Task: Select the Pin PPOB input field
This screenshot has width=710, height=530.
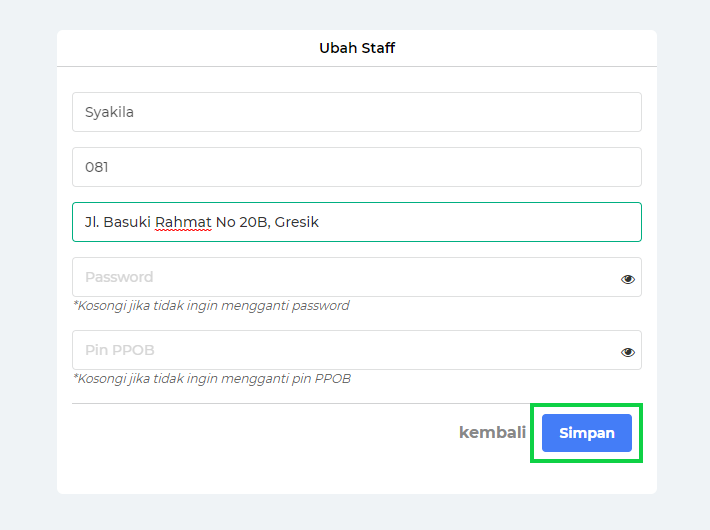Action: click(x=357, y=350)
